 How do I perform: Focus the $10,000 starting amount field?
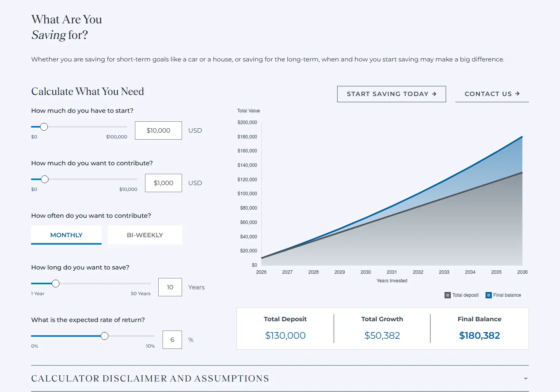tap(158, 130)
